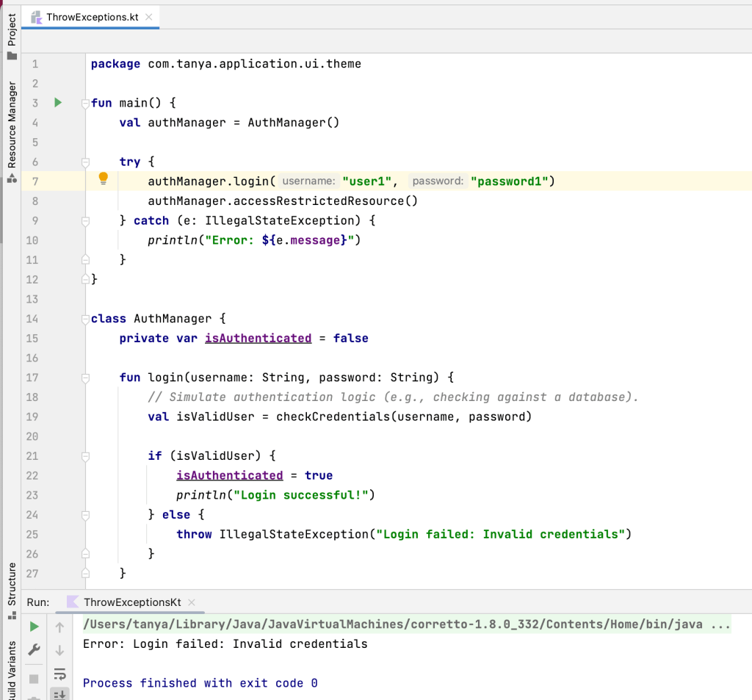Collapse the main function fold marker
This screenshot has height=700, width=752.
pyautogui.click(x=86, y=104)
